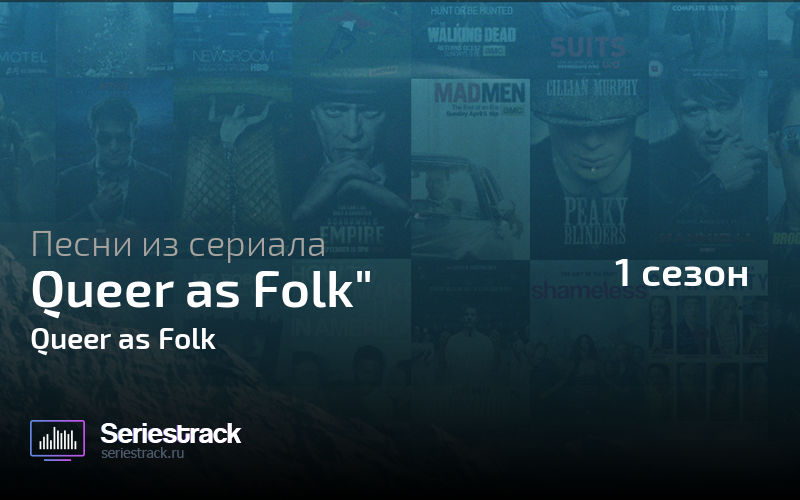Viewport: 800px width, 500px height.
Task: Click the "Hunt or be Hunted" tagline
Action: point(471,10)
